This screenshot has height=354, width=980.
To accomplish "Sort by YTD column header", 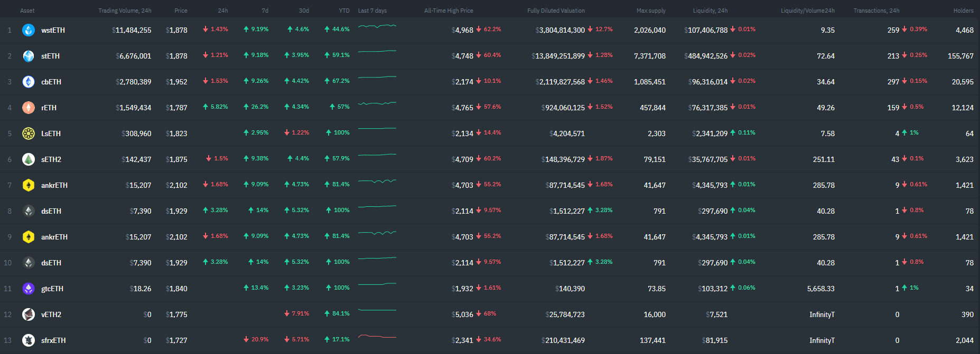I will tap(344, 11).
